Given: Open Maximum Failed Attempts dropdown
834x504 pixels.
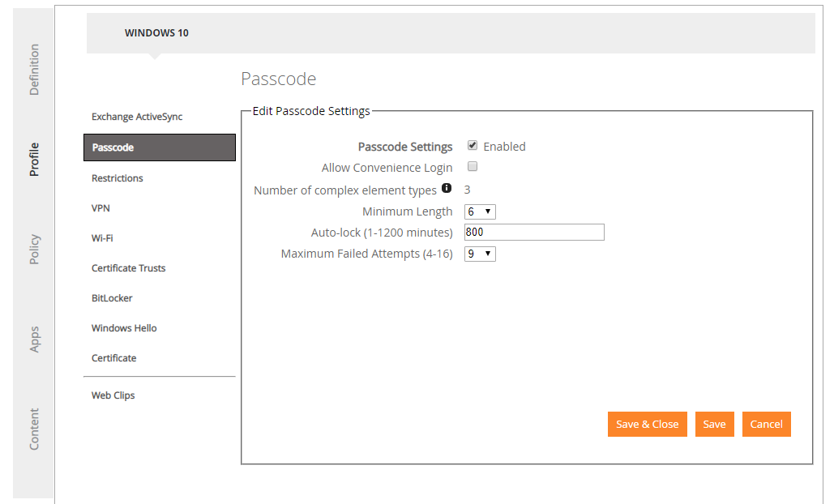Looking at the screenshot, I should coord(480,254).
